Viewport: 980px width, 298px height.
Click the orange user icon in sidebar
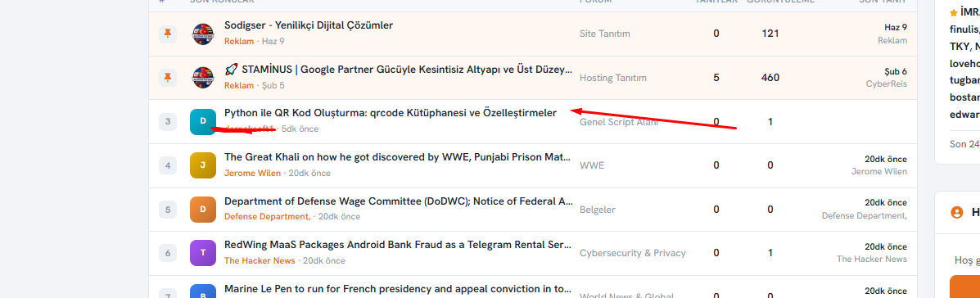pos(956,212)
